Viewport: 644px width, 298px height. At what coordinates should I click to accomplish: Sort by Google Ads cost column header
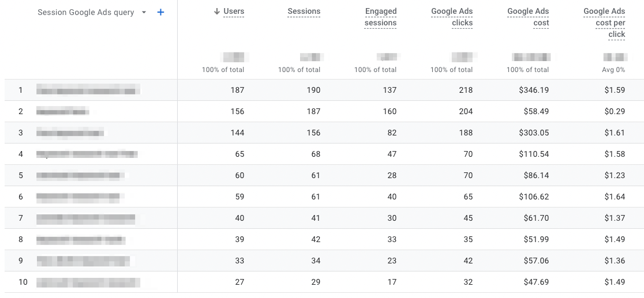[528, 17]
